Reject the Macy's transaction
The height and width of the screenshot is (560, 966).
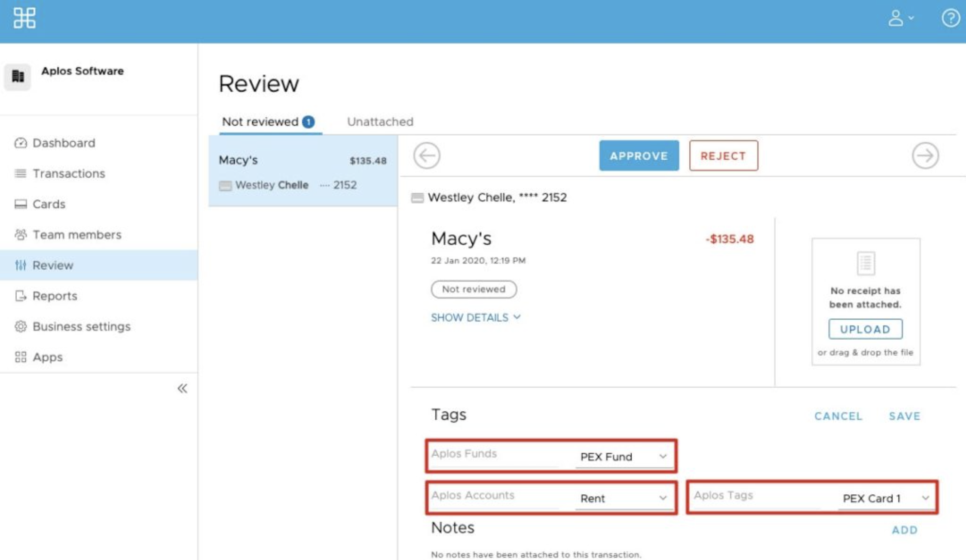[723, 156]
